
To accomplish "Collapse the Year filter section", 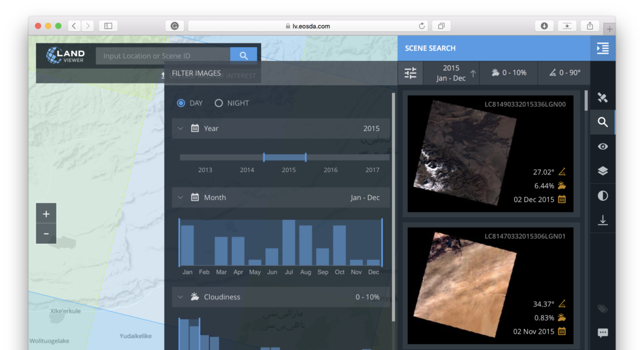I will pos(180,129).
